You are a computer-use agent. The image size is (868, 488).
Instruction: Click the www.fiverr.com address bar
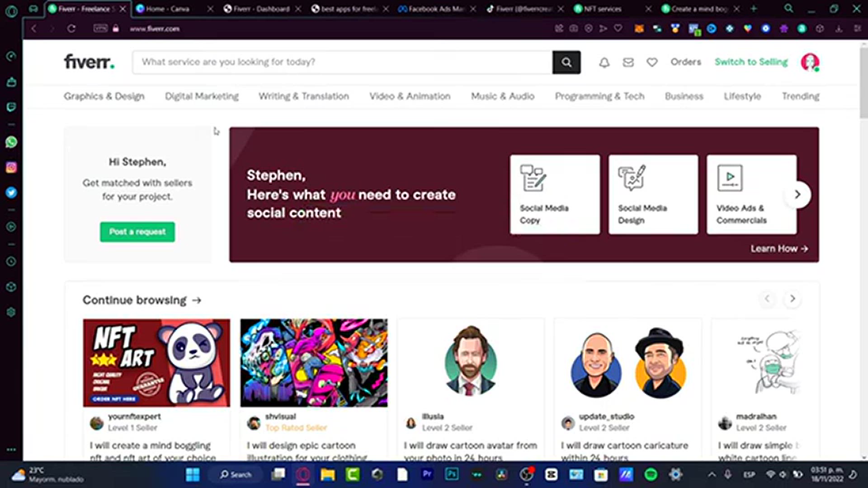(x=155, y=28)
